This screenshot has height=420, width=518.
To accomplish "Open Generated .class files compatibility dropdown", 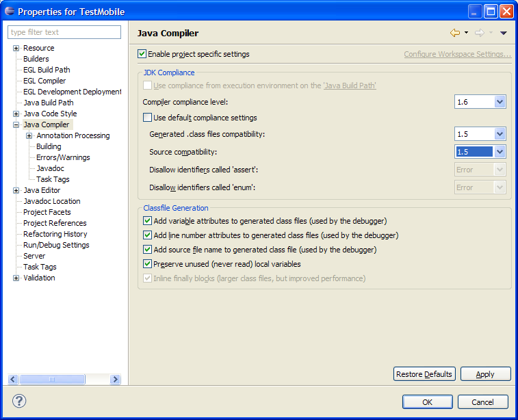I will 500,134.
